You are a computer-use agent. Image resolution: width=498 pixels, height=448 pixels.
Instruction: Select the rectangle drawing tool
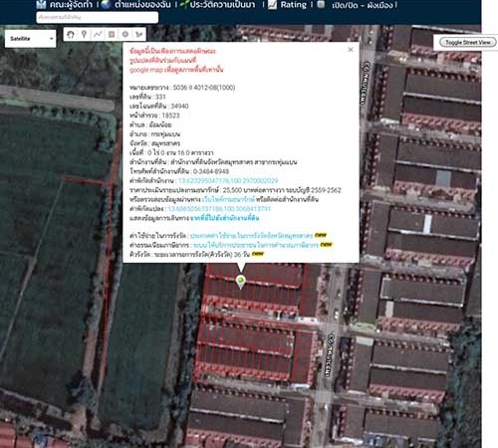(112, 34)
